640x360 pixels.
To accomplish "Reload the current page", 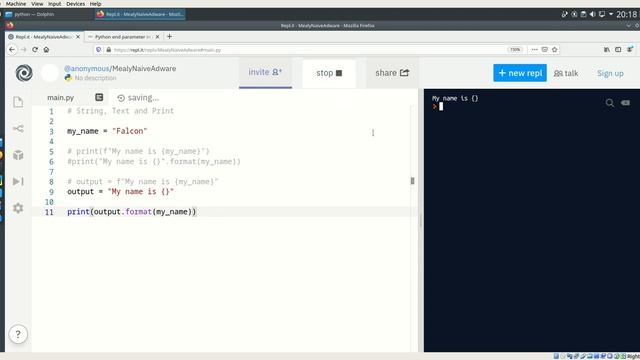I will click(x=35, y=49).
